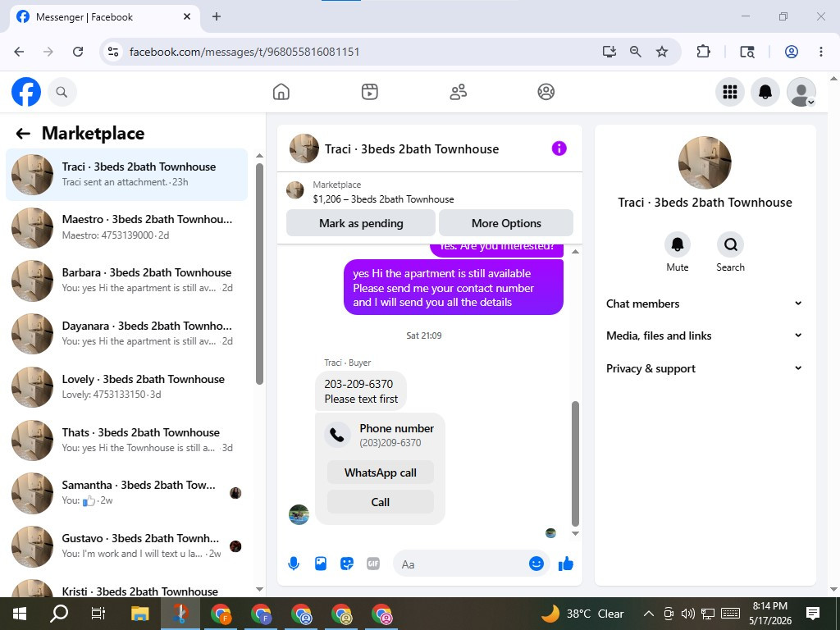840x630 pixels.
Task: Open browser extensions puzzle icon
Action: (x=703, y=52)
